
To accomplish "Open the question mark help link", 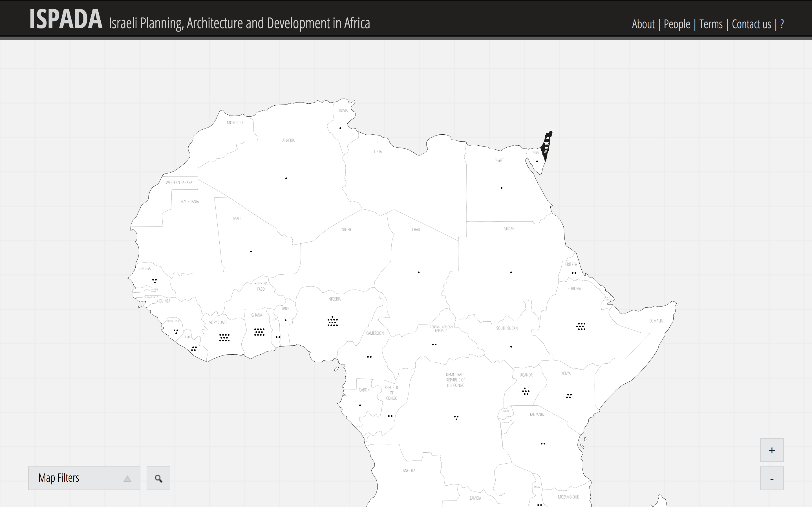I will (x=782, y=24).
